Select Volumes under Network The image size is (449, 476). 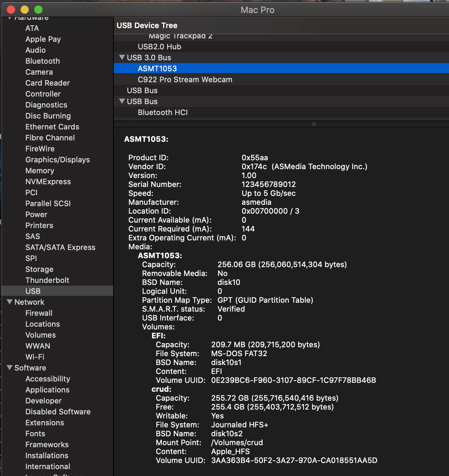[41, 335]
